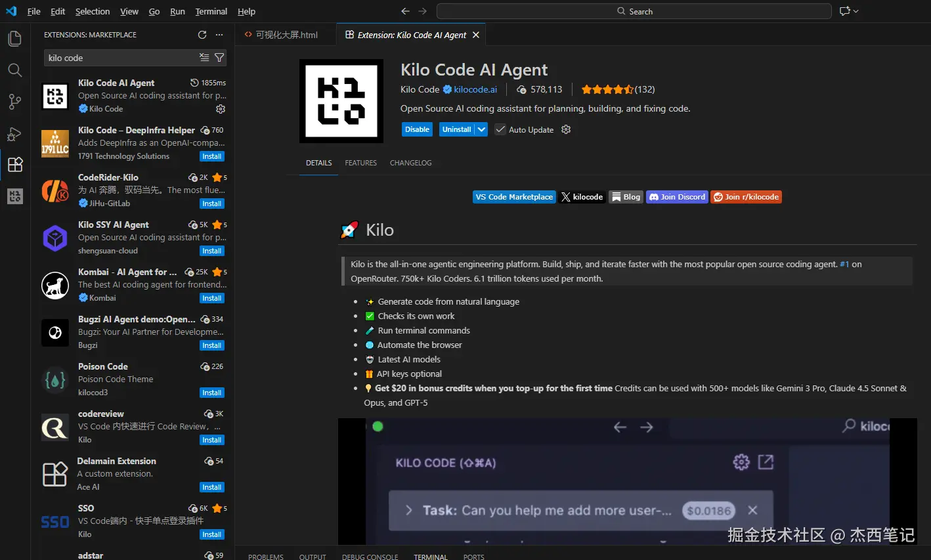
Task: Open the Join r/kilocode Reddit badge
Action: pyautogui.click(x=746, y=197)
